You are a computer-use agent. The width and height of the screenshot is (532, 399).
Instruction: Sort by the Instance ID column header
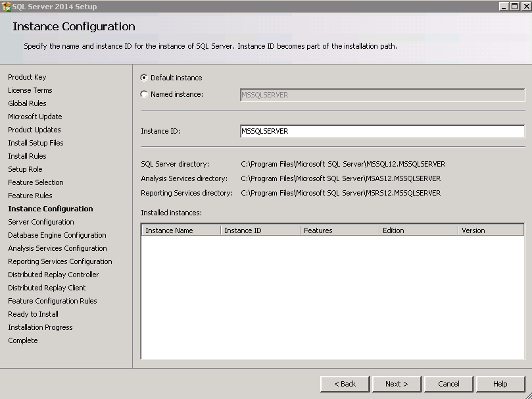point(260,230)
